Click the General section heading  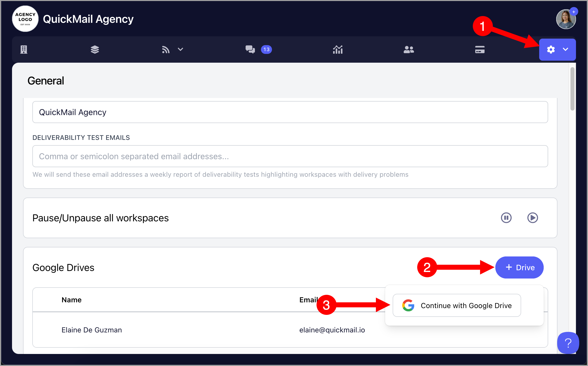tap(46, 81)
